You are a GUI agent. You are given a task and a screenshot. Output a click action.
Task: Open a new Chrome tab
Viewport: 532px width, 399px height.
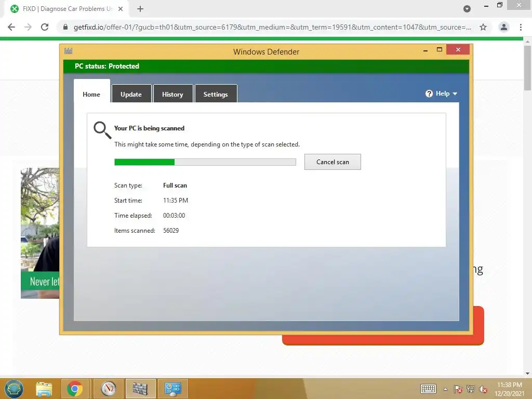(x=140, y=9)
